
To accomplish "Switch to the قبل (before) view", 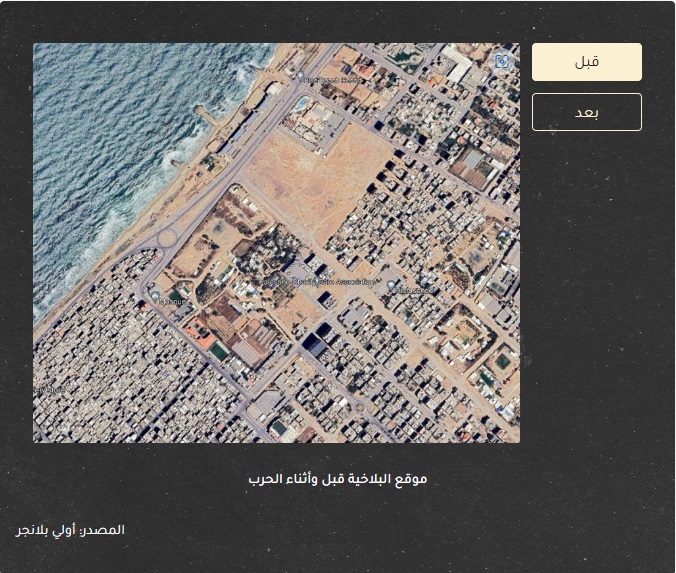I will click(x=586, y=62).
